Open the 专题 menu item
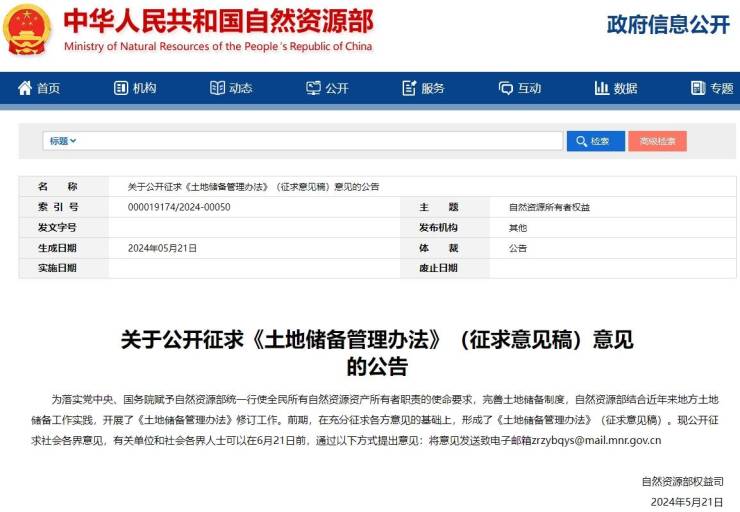Viewport: 740px width, 512px height. pos(722,88)
